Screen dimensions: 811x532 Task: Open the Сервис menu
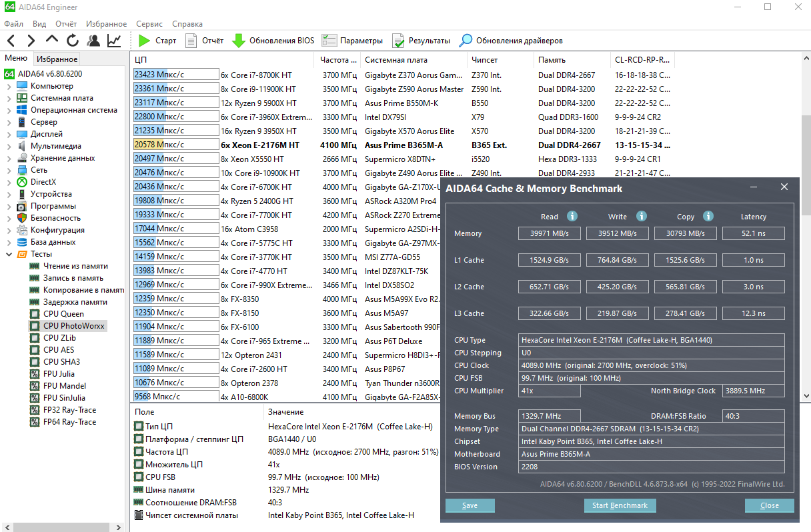pyautogui.click(x=149, y=23)
